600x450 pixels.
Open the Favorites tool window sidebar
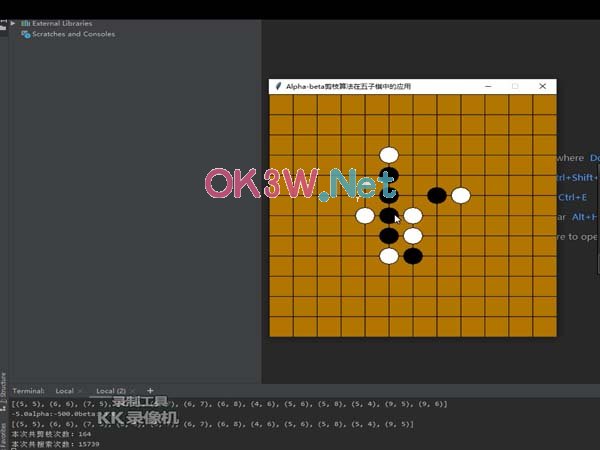(4, 432)
